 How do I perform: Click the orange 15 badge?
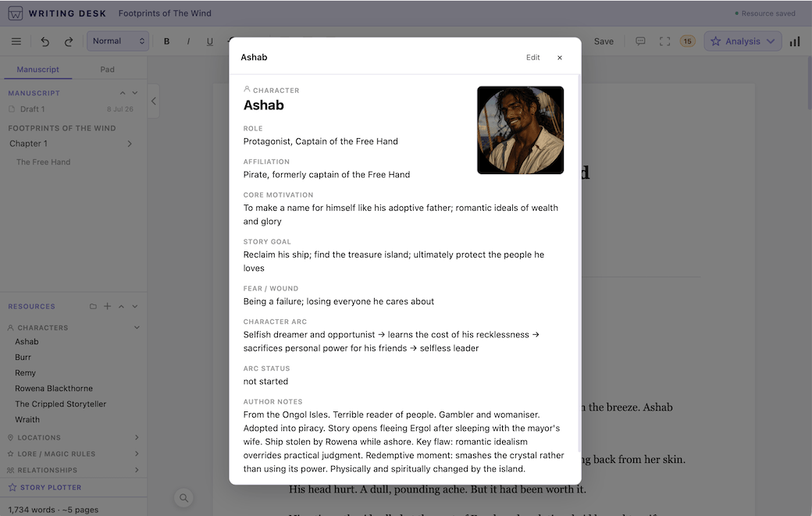pos(687,41)
